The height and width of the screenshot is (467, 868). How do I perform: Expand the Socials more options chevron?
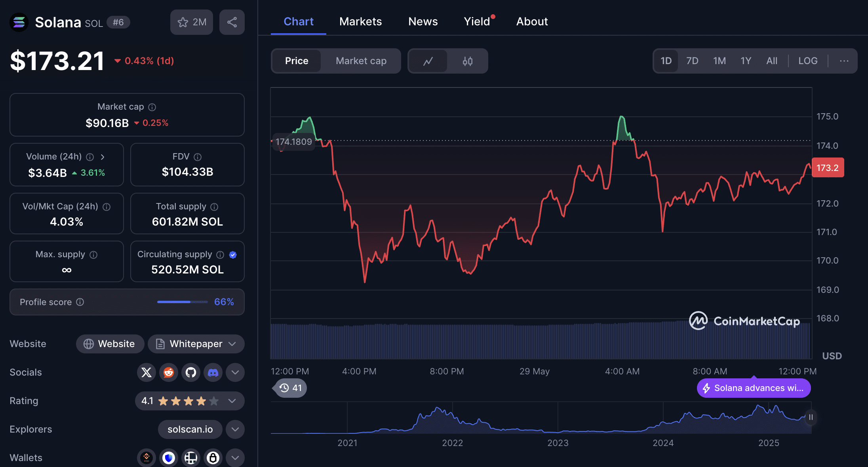pos(235,372)
